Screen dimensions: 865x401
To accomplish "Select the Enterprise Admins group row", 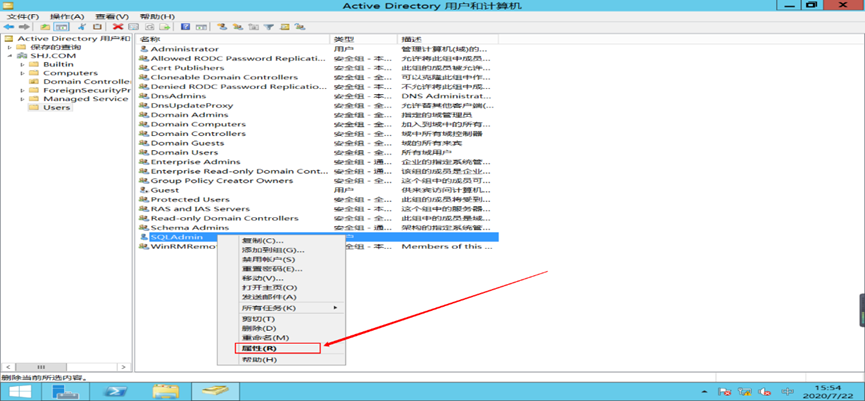I will pyautogui.click(x=317, y=162).
